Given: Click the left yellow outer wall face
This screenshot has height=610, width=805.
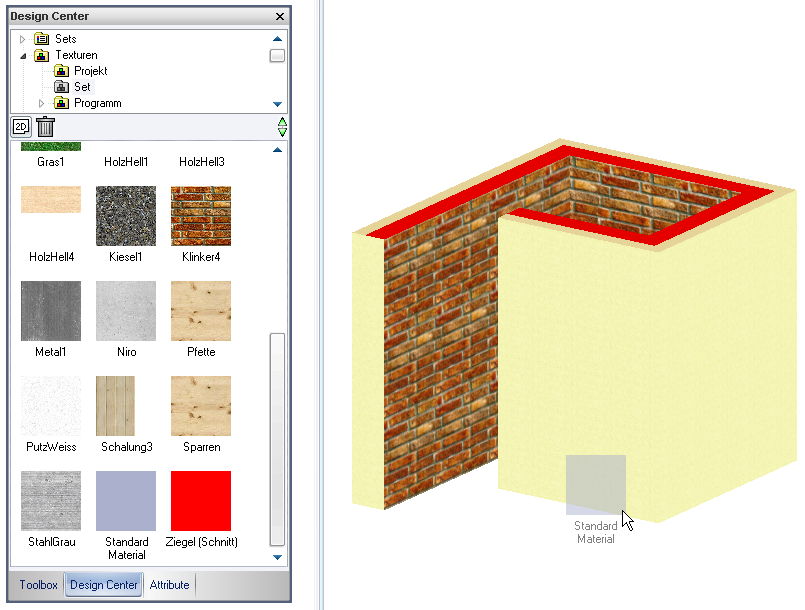Looking at the screenshot, I should coord(368,370).
